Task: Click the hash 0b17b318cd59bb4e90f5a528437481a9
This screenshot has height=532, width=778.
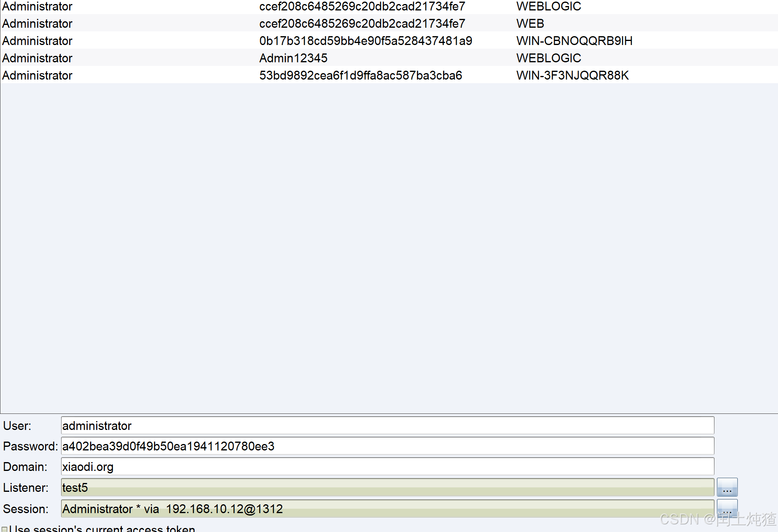Action: [365, 41]
